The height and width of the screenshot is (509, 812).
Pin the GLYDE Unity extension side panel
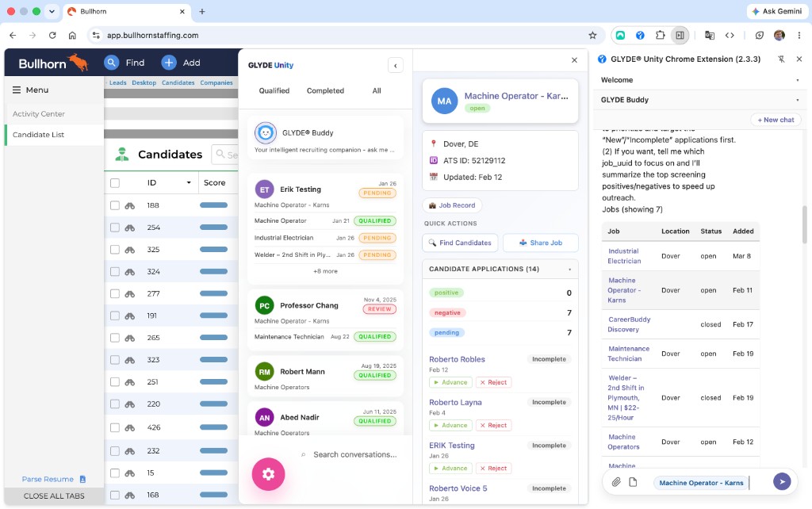tap(781, 59)
